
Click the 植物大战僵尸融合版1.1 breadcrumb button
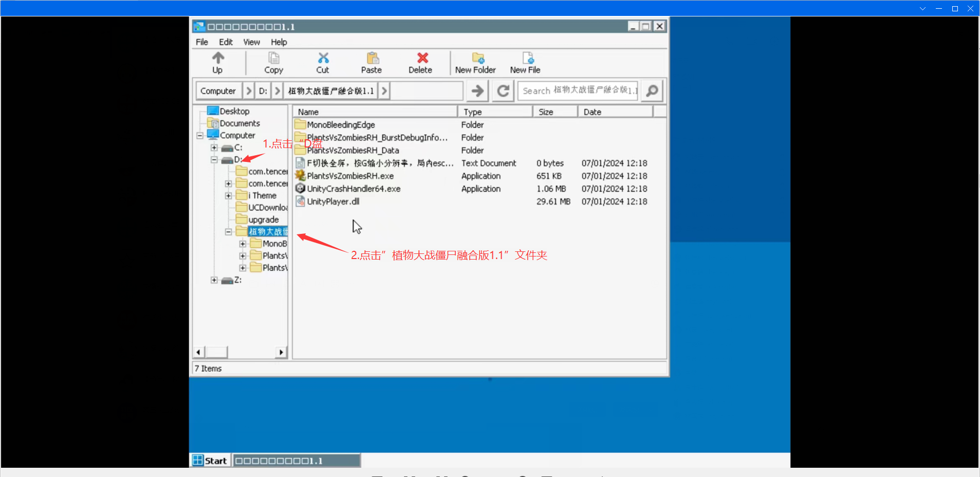(331, 91)
